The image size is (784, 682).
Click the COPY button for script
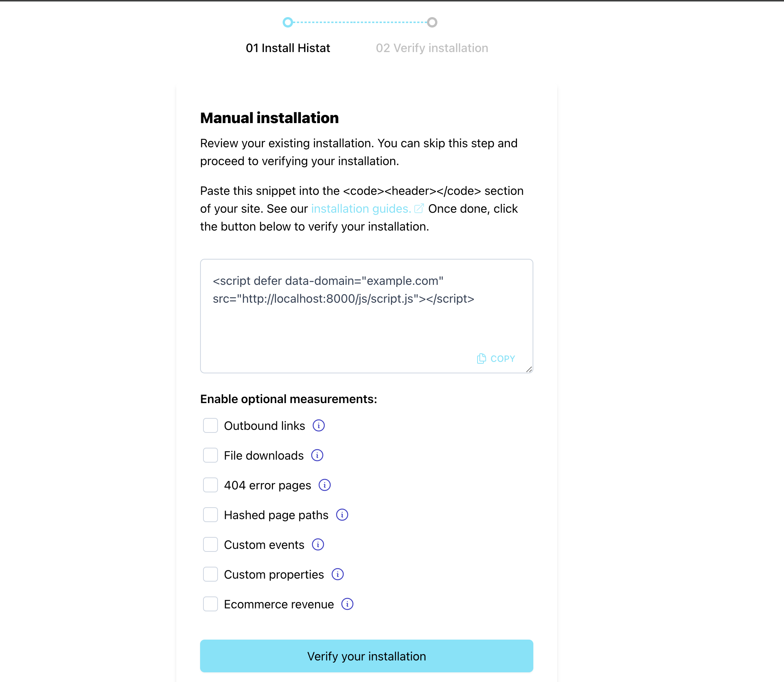497,359
